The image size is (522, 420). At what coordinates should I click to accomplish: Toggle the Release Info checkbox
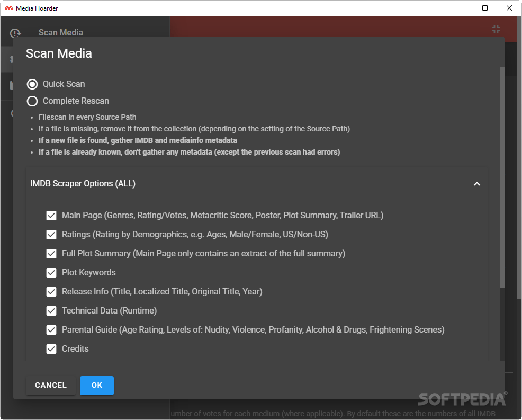click(51, 292)
